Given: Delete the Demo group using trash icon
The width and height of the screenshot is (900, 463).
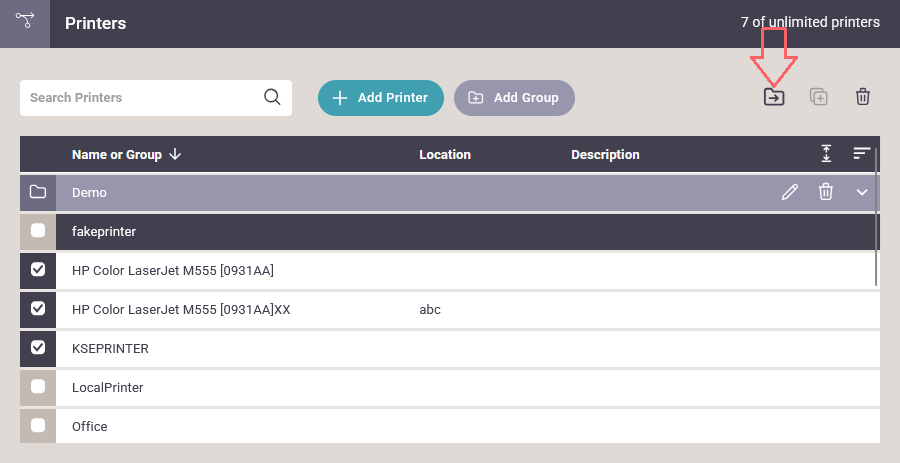Looking at the screenshot, I should pyautogui.click(x=826, y=192).
